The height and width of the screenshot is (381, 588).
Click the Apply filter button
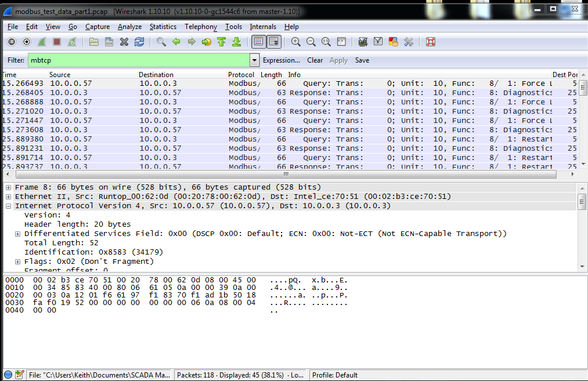(x=338, y=60)
